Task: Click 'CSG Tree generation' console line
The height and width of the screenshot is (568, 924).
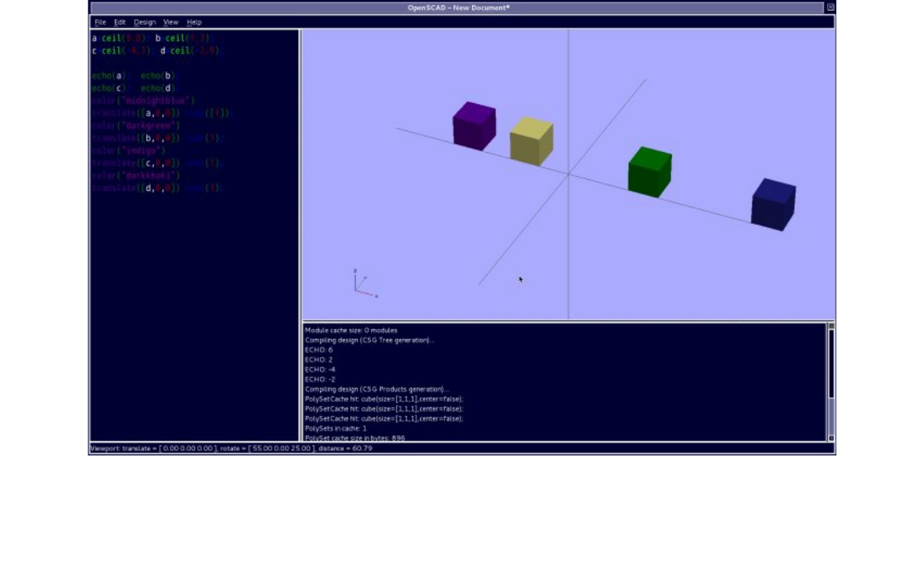Action: point(370,340)
